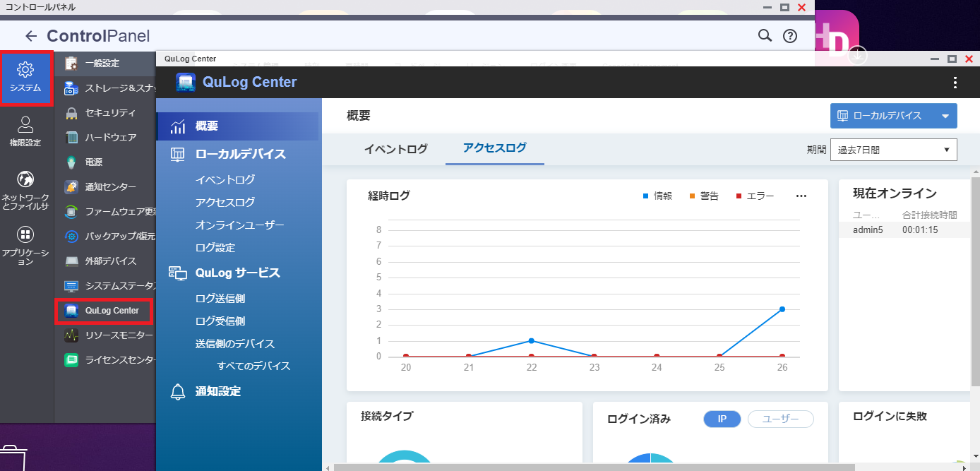
Task: Click the ライセンスセンター icon
Action: (71, 360)
